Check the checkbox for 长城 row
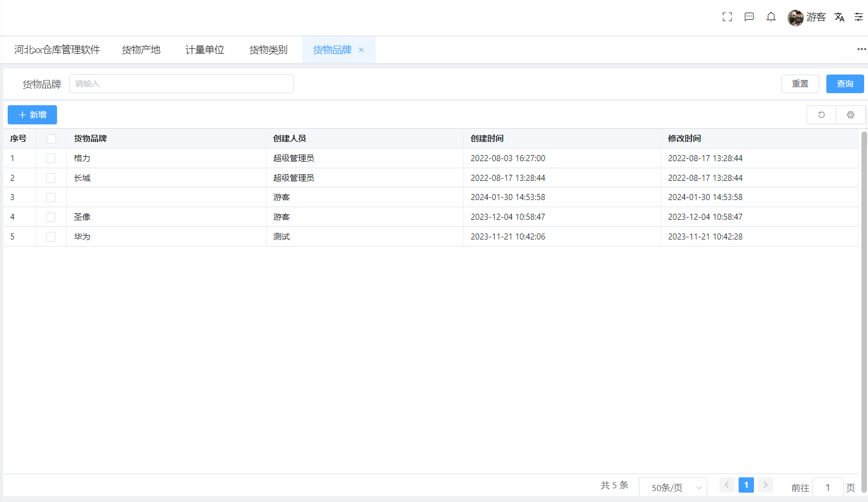This screenshot has height=502, width=868. coord(51,178)
